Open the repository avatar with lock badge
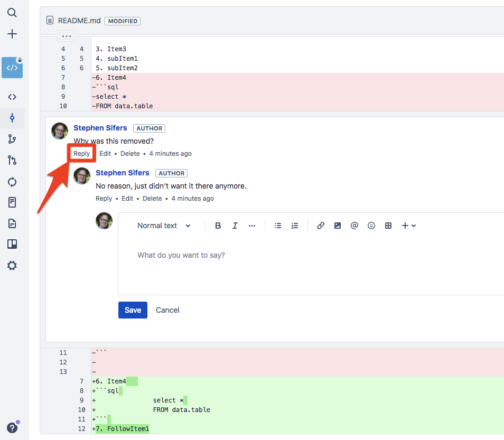Image resolution: width=504 pixels, height=440 pixels. [12, 68]
